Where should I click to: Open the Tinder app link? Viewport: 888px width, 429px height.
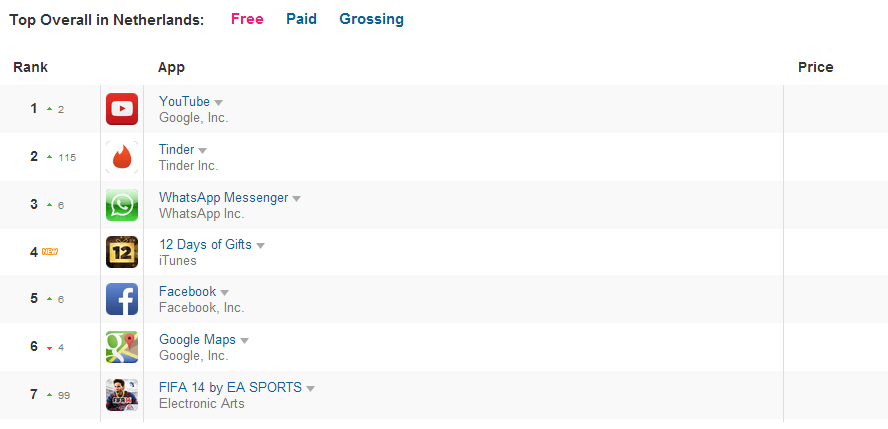pos(177,150)
